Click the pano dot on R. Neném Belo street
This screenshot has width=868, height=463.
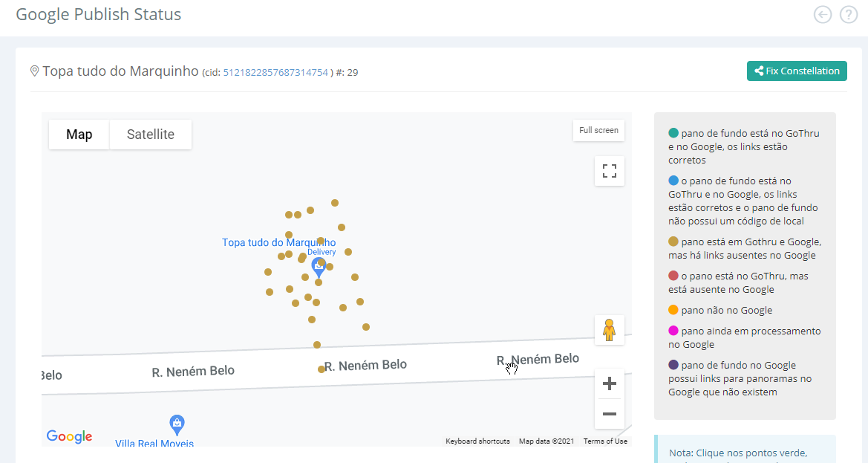(322, 369)
